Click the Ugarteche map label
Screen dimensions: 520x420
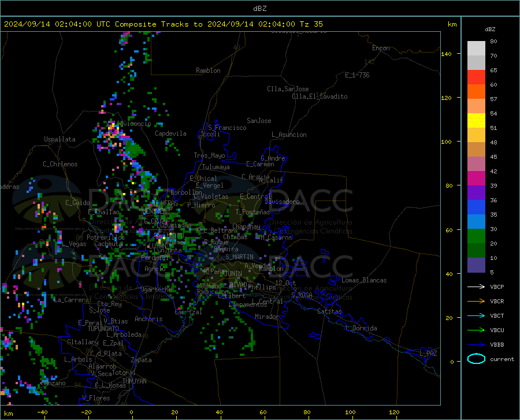tap(156, 289)
